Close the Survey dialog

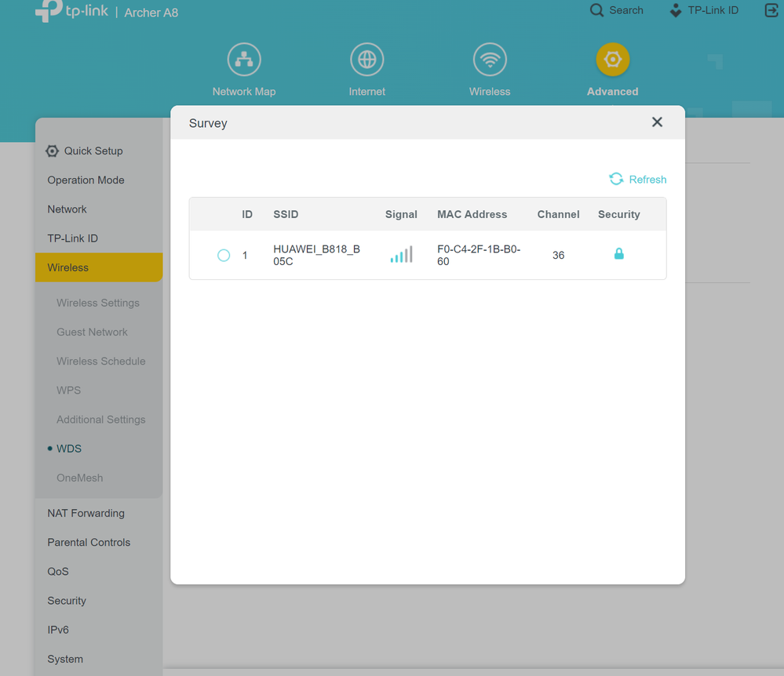point(657,122)
